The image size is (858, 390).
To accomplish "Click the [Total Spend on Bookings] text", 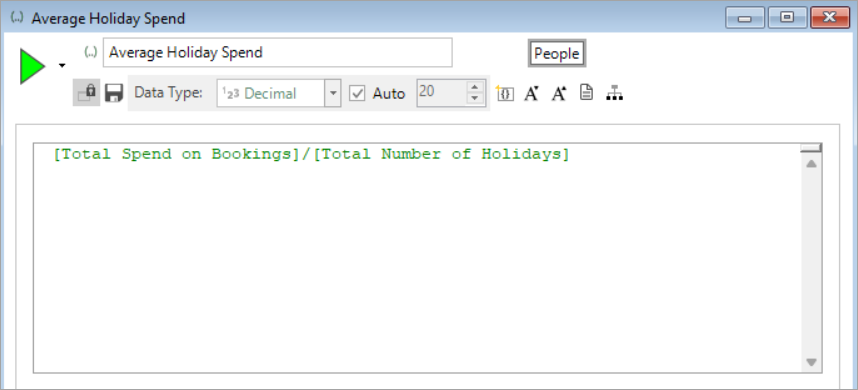I will point(178,155).
